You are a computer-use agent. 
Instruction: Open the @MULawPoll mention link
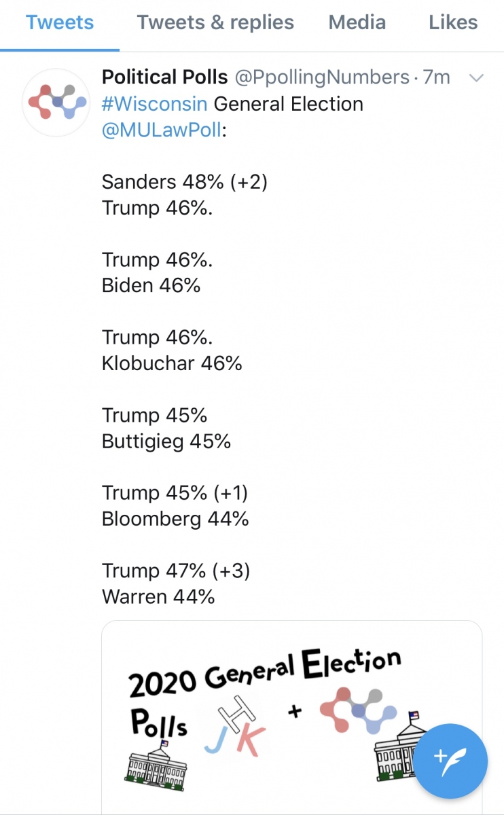click(162, 130)
